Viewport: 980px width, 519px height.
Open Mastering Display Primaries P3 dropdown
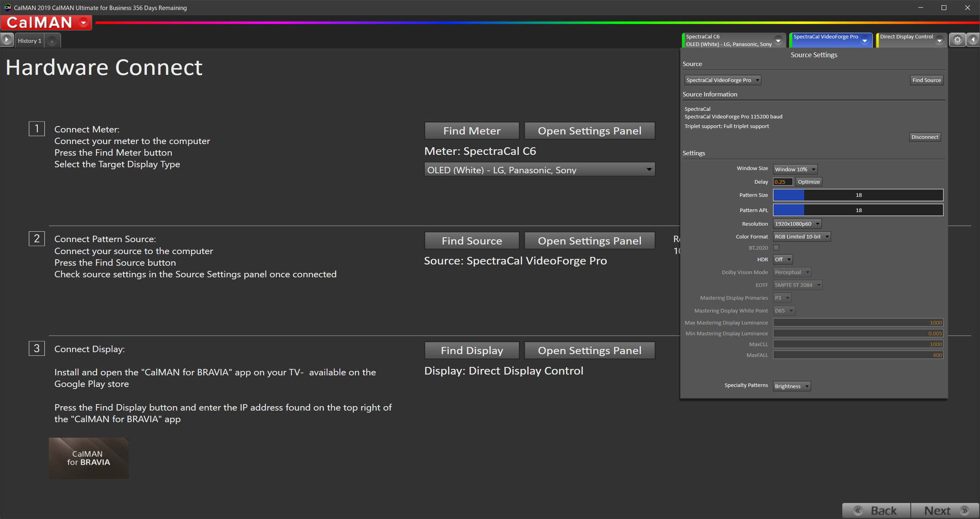pos(782,298)
